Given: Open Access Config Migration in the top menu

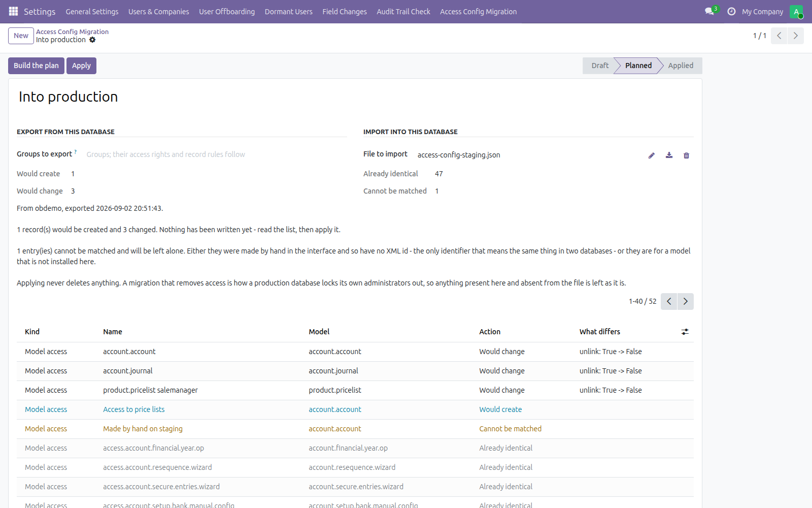Looking at the screenshot, I should (479, 12).
